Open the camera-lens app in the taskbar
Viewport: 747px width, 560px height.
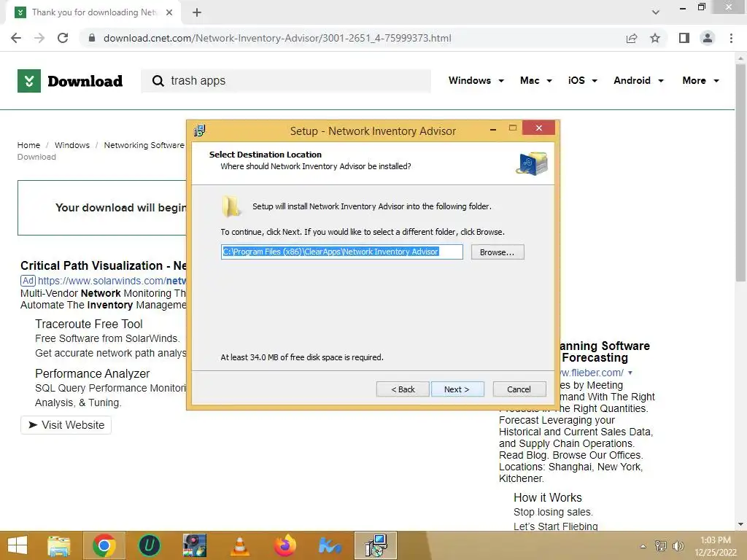(195, 545)
